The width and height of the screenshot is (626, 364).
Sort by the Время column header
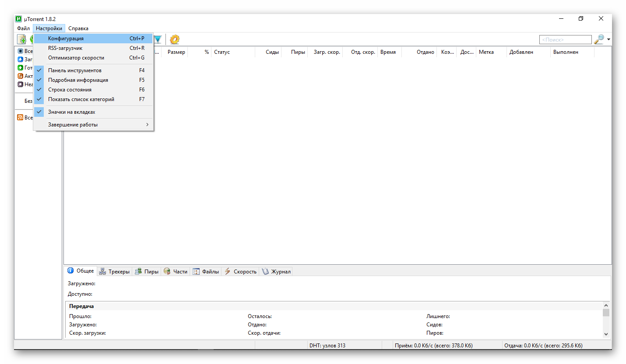390,52
